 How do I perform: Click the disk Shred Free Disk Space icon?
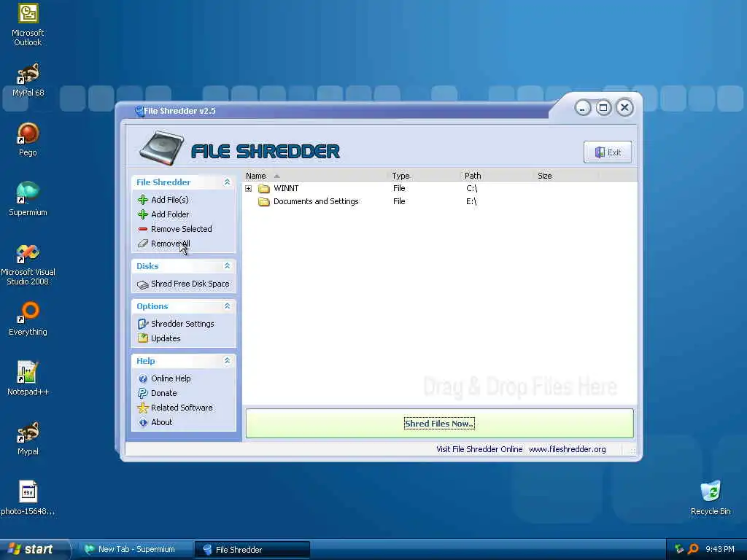[x=142, y=284]
